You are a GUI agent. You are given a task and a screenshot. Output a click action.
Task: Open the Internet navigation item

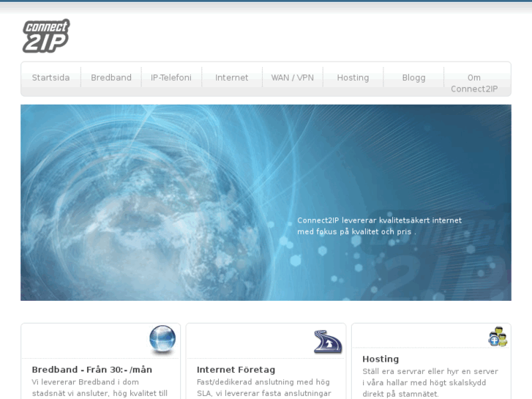[232, 78]
